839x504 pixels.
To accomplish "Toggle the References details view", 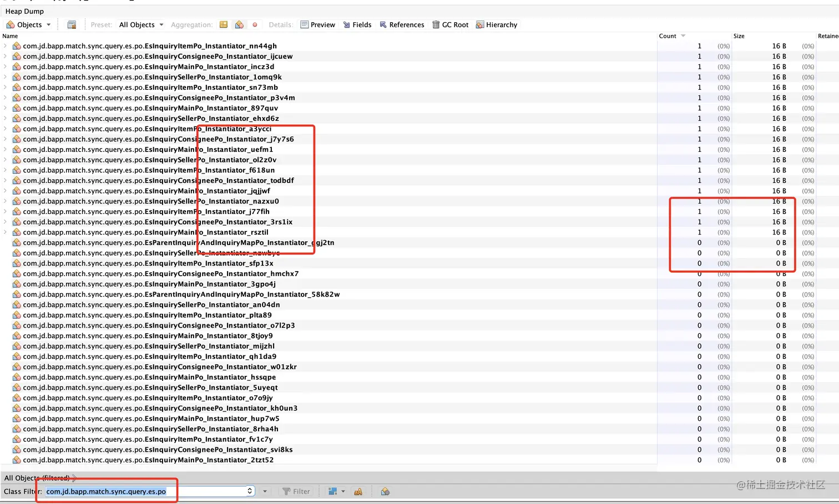I will [402, 24].
